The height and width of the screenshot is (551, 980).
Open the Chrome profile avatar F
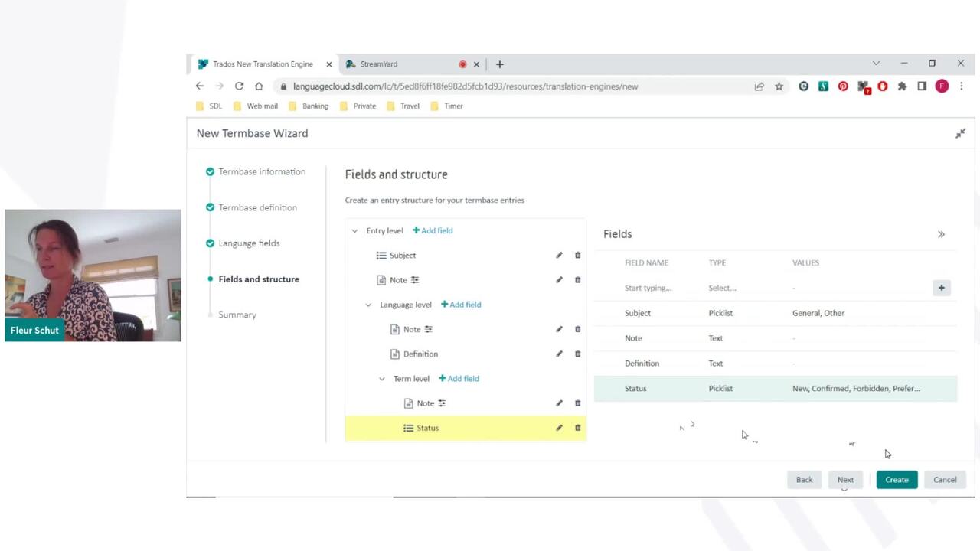coord(942,86)
